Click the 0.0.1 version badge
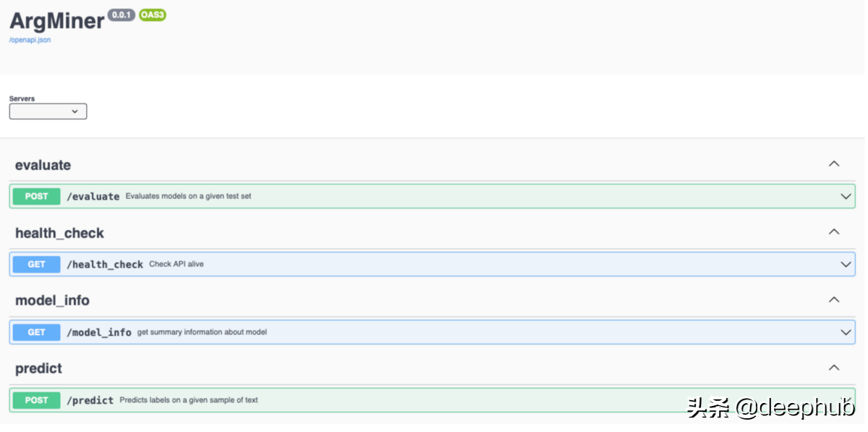Screen dimensions: 868x432 121,14
